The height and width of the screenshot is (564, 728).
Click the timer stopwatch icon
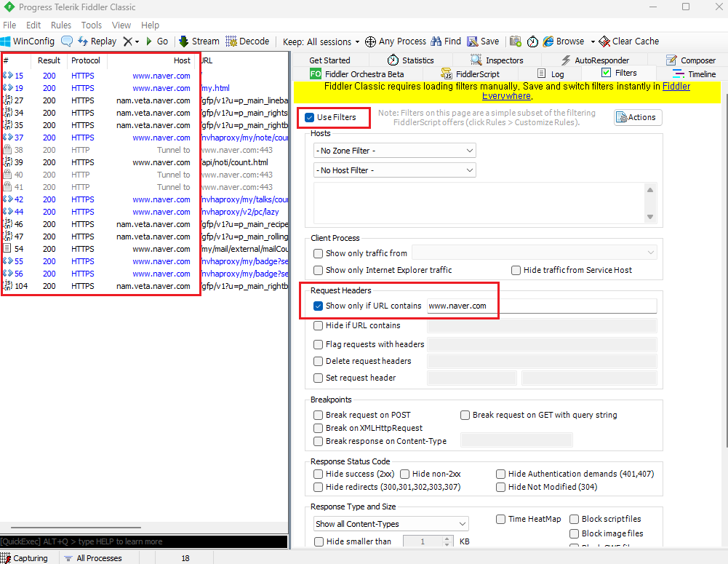click(532, 41)
